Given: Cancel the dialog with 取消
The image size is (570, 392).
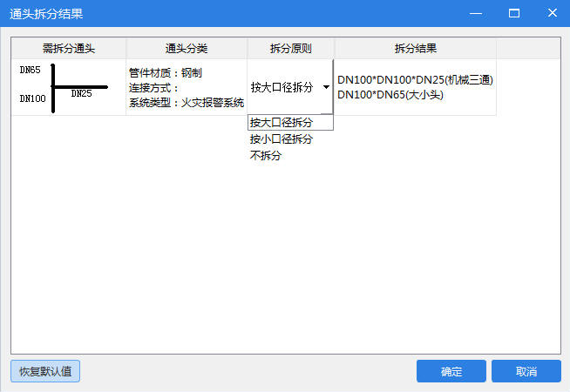Looking at the screenshot, I should point(526,371).
